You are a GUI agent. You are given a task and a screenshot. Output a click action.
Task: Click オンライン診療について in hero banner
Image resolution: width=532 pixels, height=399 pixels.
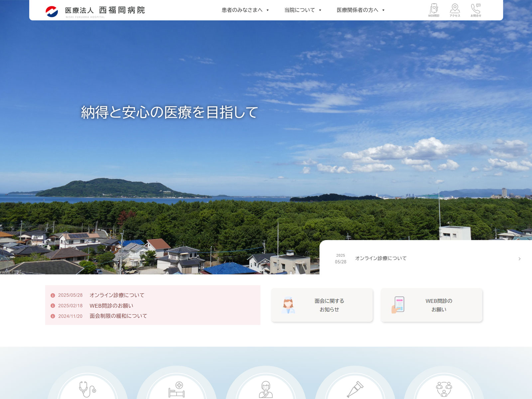click(x=381, y=258)
